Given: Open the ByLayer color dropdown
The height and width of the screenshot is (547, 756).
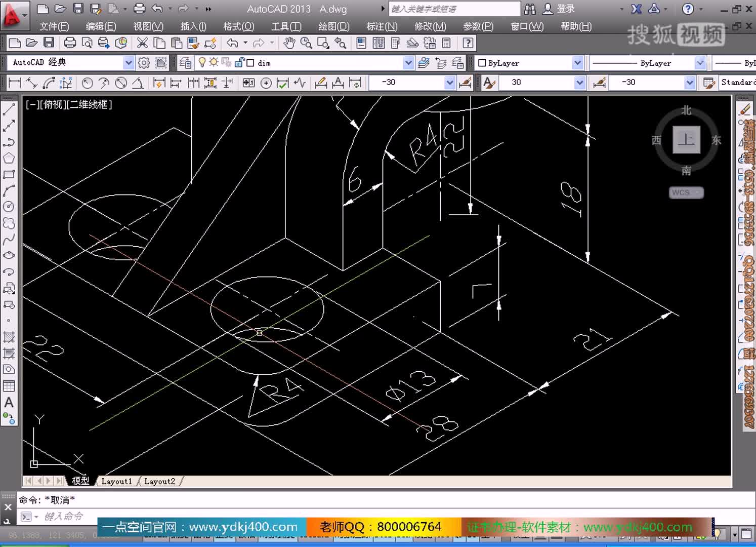Looking at the screenshot, I should pyautogui.click(x=577, y=63).
